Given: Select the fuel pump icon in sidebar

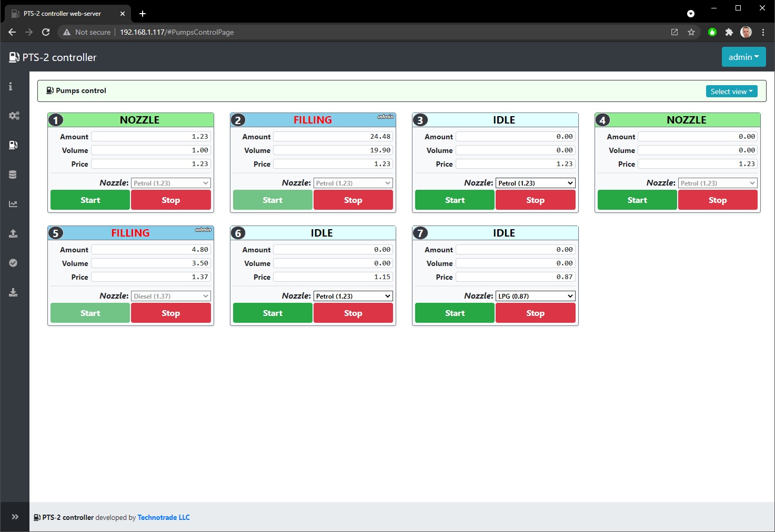Looking at the screenshot, I should pos(14,145).
